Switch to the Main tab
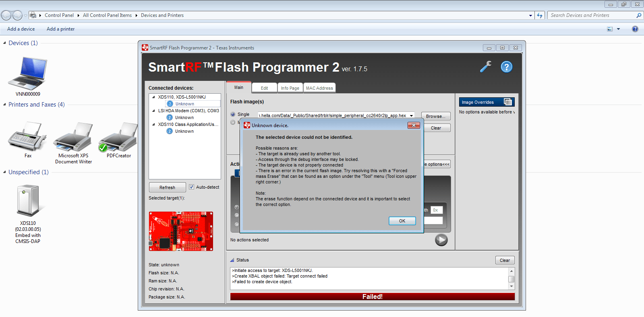Viewport: 644px width, 317px height. [239, 87]
